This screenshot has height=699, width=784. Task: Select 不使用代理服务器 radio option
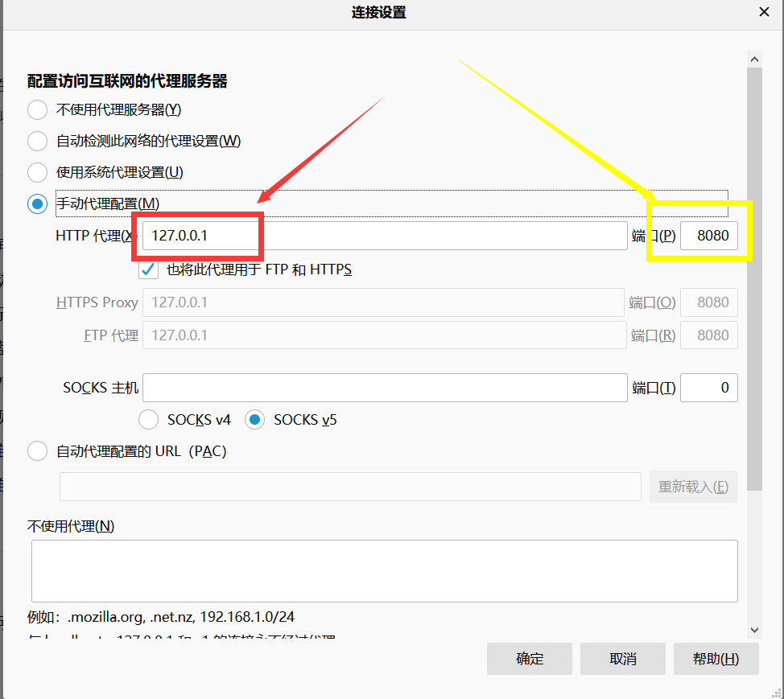click(37, 109)
